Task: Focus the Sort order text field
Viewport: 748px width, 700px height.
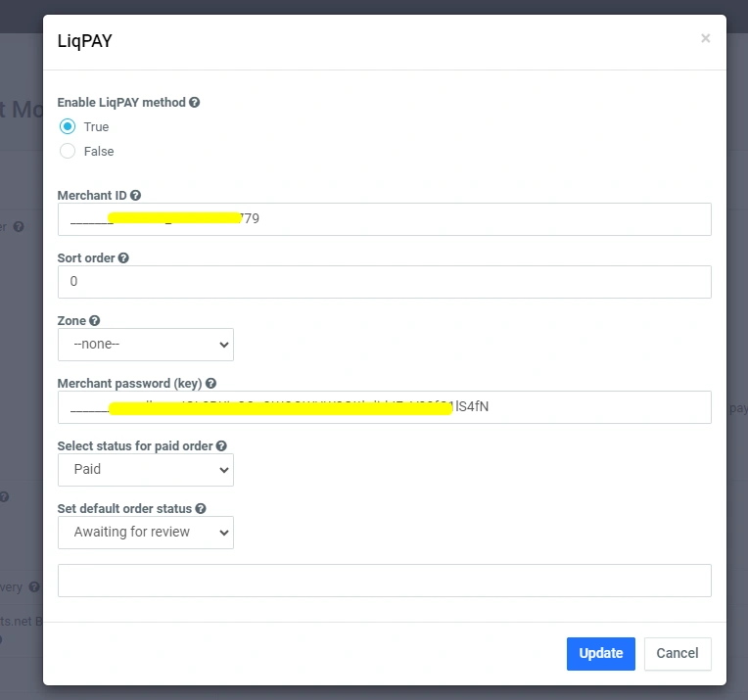Action: (384, 282)
